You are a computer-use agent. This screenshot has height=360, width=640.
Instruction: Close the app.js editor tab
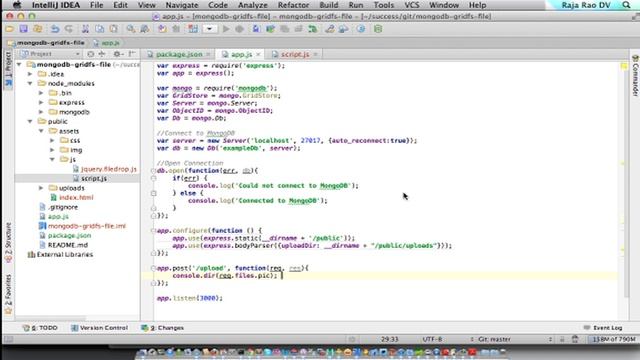pos(258,54)
